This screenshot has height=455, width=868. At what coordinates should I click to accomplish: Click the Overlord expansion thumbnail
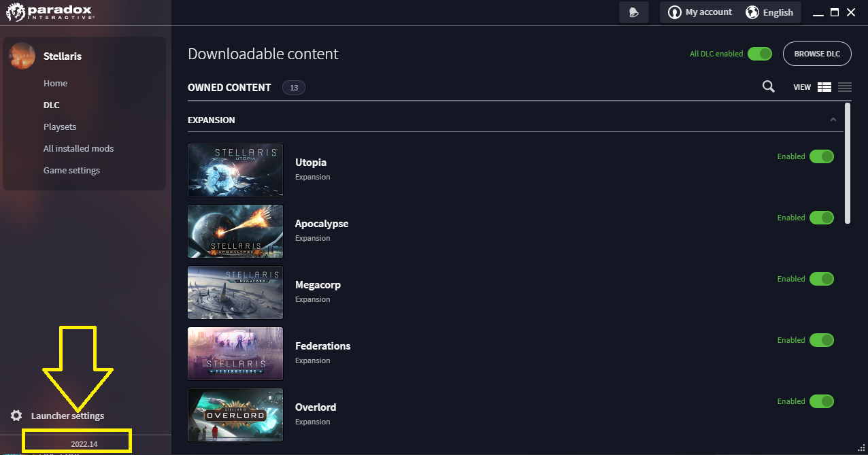(x=235, y=415)
